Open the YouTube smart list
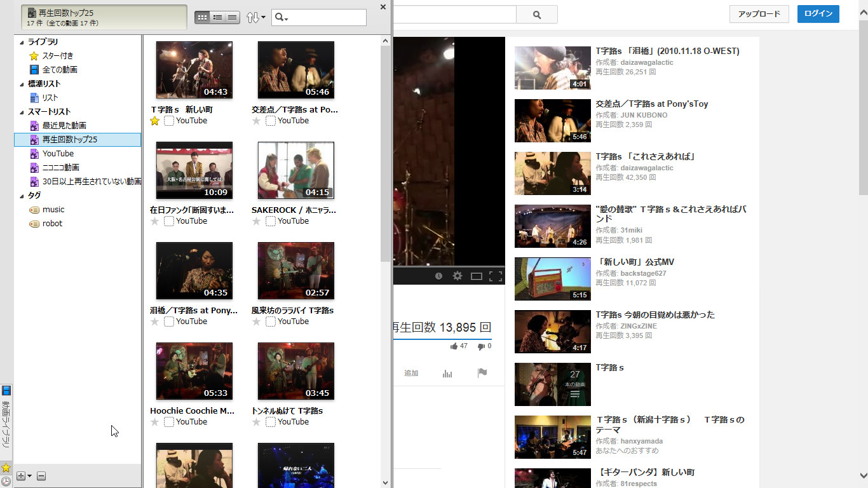This screenshot has height=488, width=868. click(x=51, y=154)
